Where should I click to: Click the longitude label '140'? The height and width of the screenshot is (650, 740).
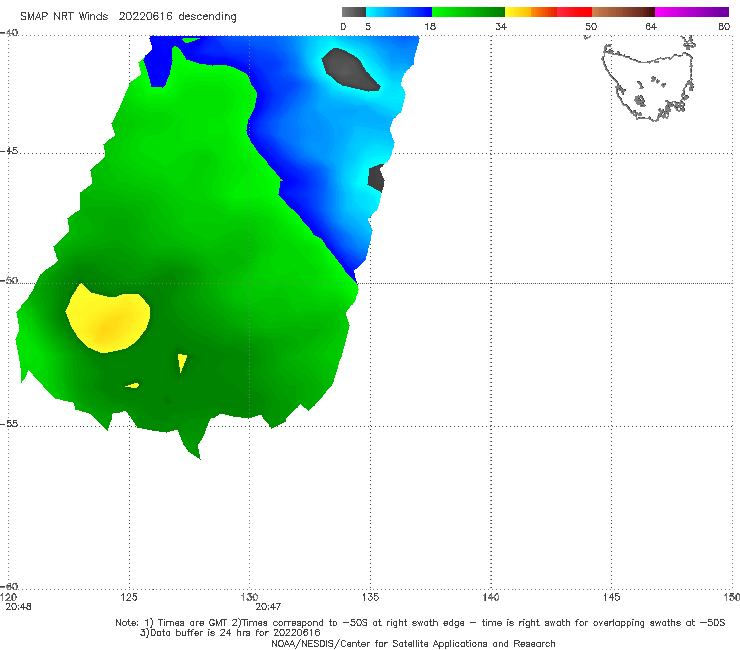[491, 597]
